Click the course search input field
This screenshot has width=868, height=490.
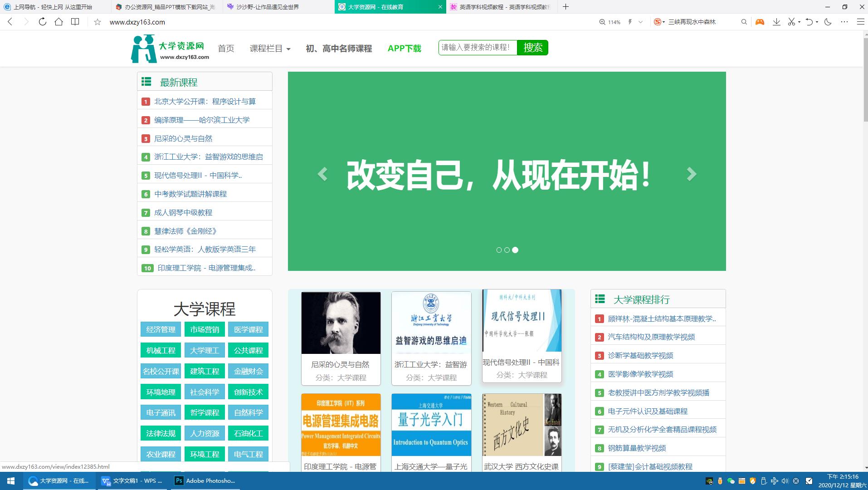click(x=476, y=47)
